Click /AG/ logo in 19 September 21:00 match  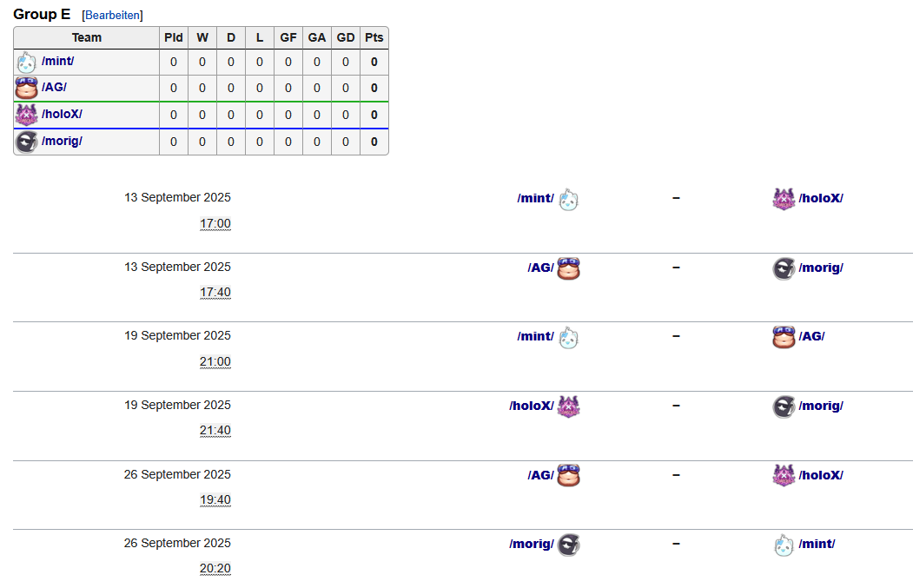pos(784,337)
